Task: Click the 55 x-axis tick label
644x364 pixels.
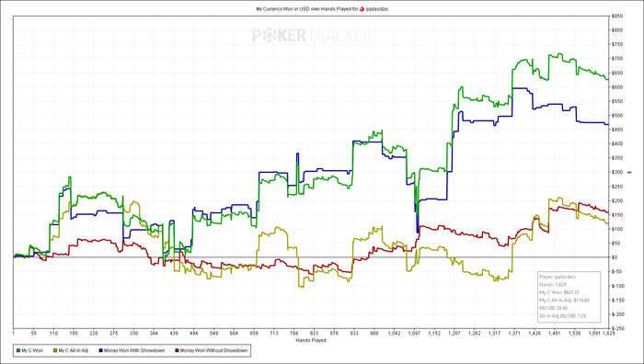Action: pos(33,334)
